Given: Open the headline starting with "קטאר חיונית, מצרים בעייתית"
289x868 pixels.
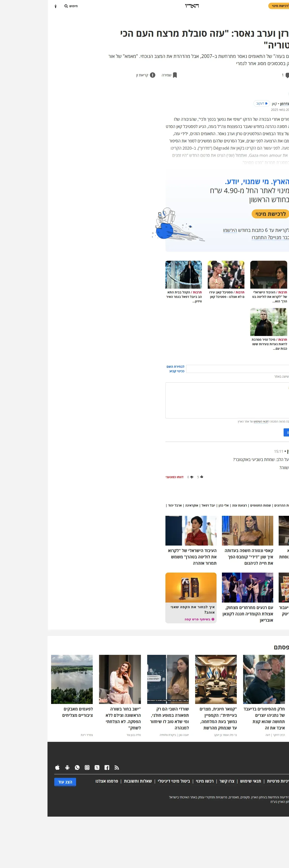Looking at the screenshot, I should pos(218,718).
